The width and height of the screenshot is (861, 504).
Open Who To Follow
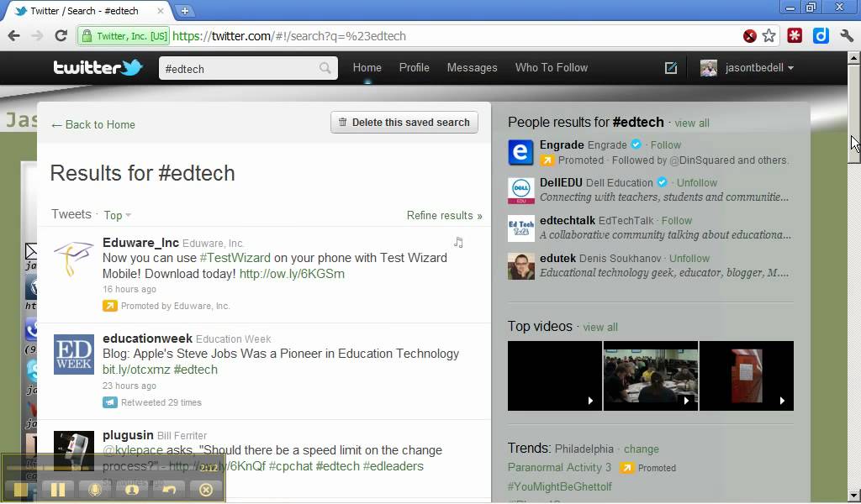552,67
